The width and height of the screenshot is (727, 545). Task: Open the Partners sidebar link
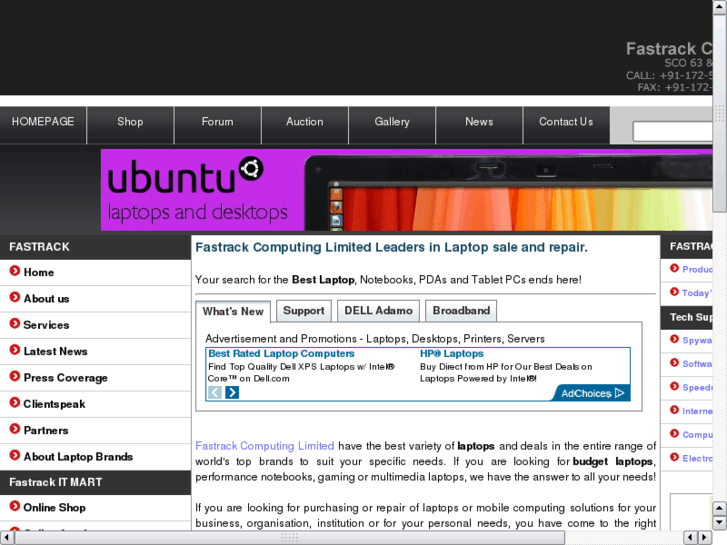pyautogui.click(x=46, y=430)
